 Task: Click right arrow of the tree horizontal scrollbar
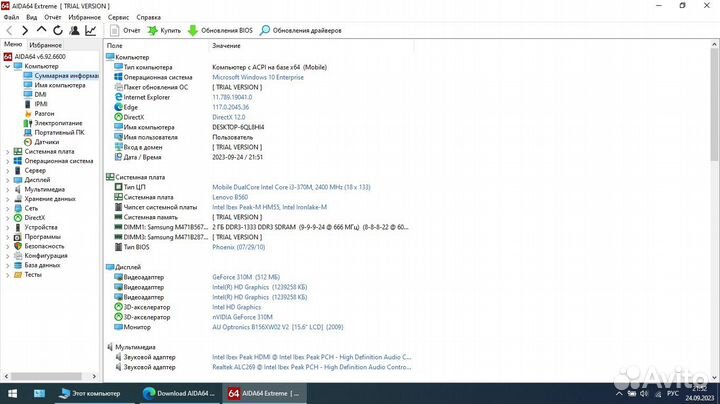pyautogui.click(x=94, y=376)
